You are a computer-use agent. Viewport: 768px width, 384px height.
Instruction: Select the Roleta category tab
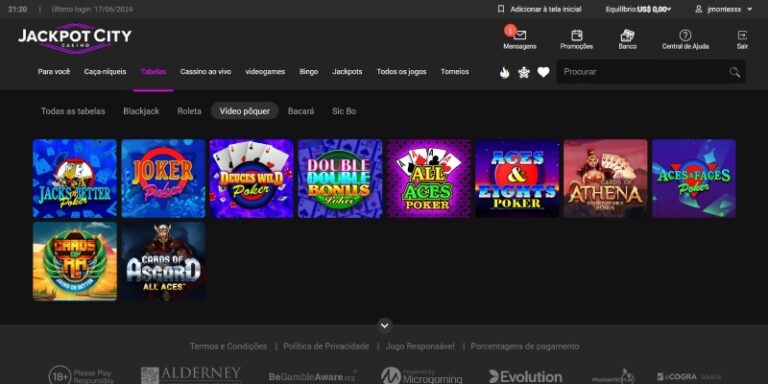coord(189,111)
